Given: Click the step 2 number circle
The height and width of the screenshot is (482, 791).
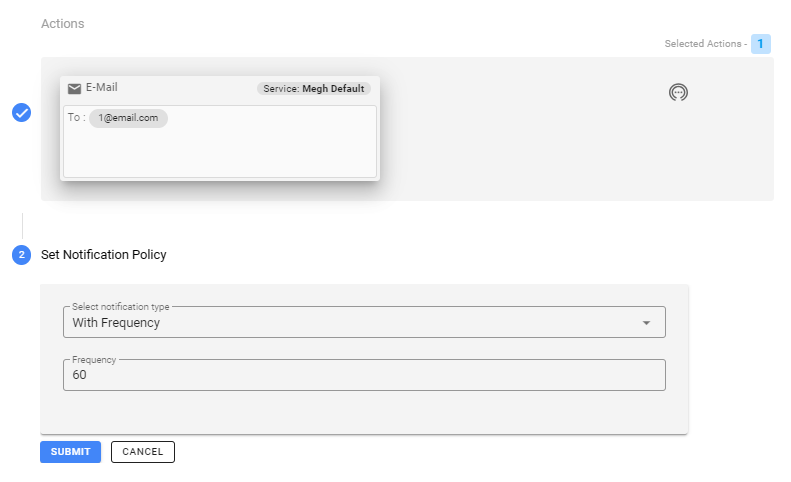Looking at the screenshot, I should (x=21, y=255).
